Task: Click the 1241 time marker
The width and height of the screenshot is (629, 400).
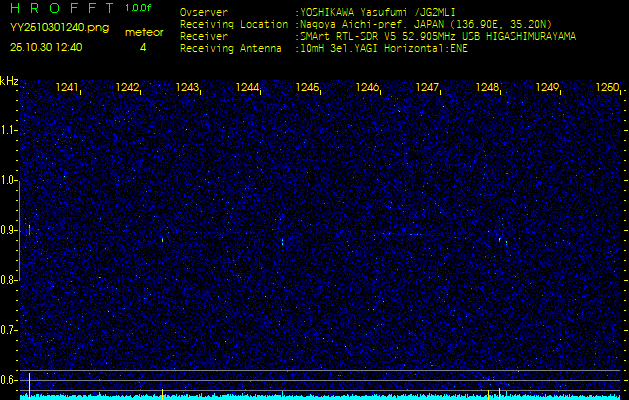Action: click(68, 88)
